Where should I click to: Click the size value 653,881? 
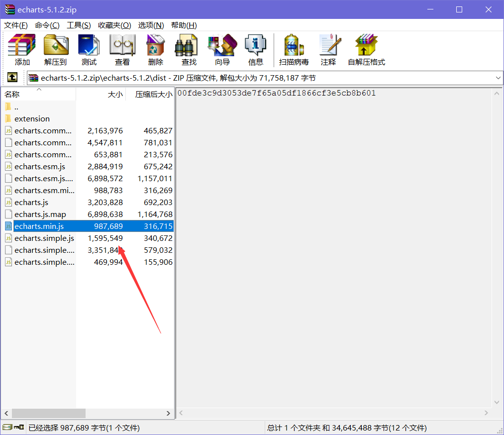pyautogui.click(x=108, y=154)
